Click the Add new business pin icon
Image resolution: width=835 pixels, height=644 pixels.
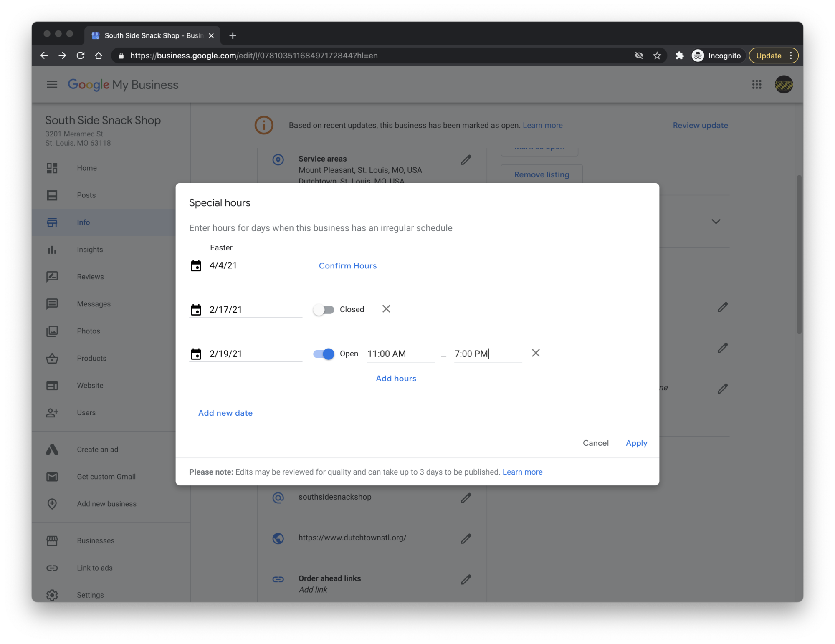click(52, 504)
